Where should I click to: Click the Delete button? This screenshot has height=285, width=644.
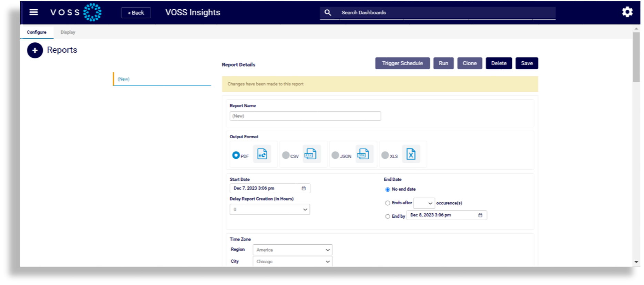499,63
